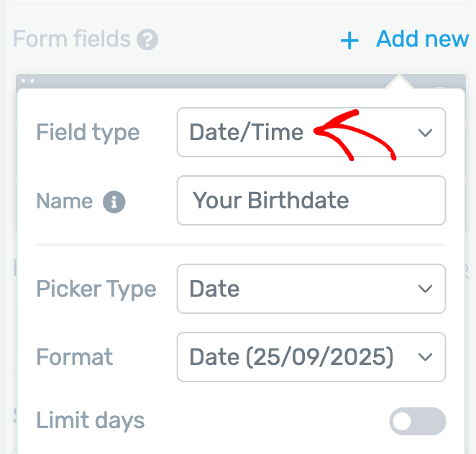The height and width of the screenshot is (454, 476).
Task: Click the plus icon beside Add new
Action: pyautogui.click(x=349, y=40)
